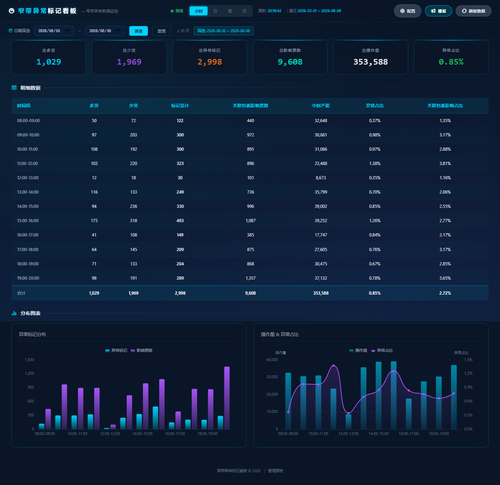Screen dimensions: 500x485
Task: Select the 0.85% summary card
Action: click(451, 57)
